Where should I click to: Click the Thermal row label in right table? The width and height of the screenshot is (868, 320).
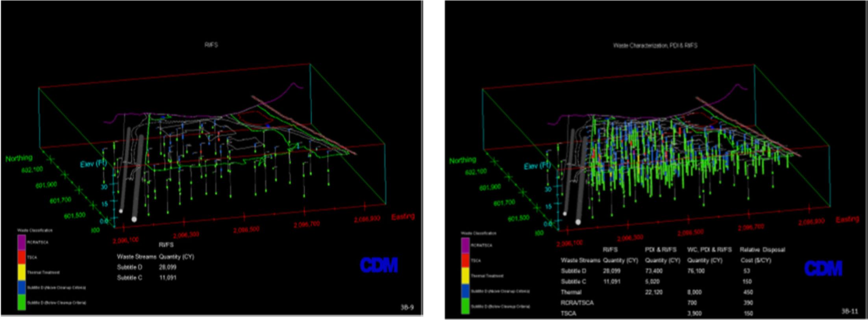click(x=571, y=292)
